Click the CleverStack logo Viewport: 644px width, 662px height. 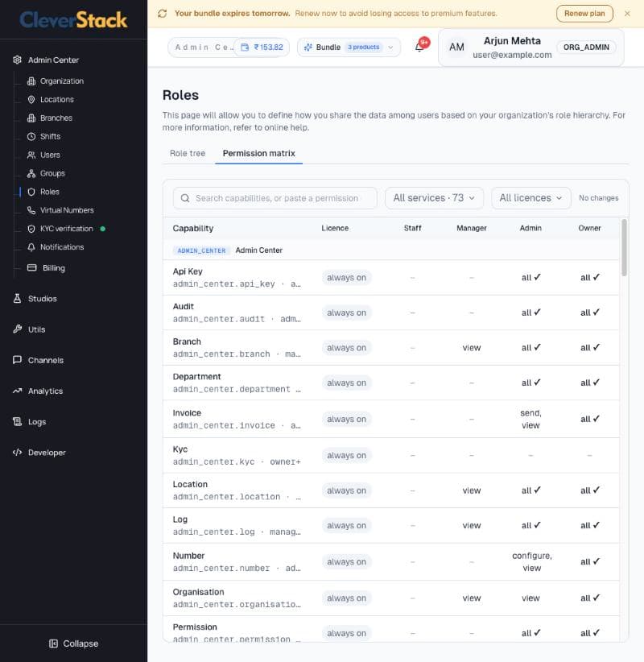[73, 20]
